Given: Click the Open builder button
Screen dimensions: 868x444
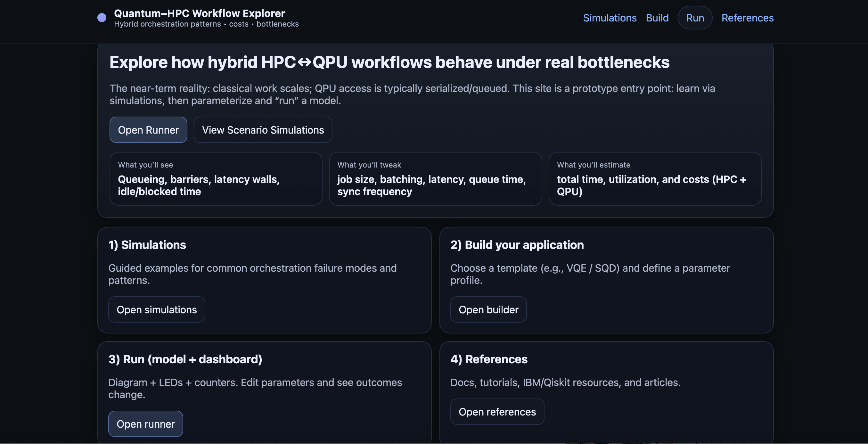Looking at the screenshot, I should 488,309.
